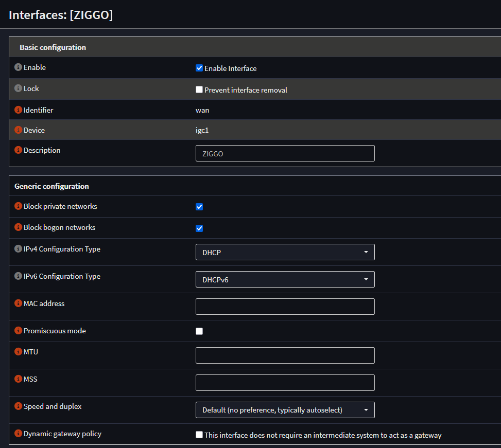Show help for Promiscuous mode
The image size is (501, 448).
[x=18, y=331]
